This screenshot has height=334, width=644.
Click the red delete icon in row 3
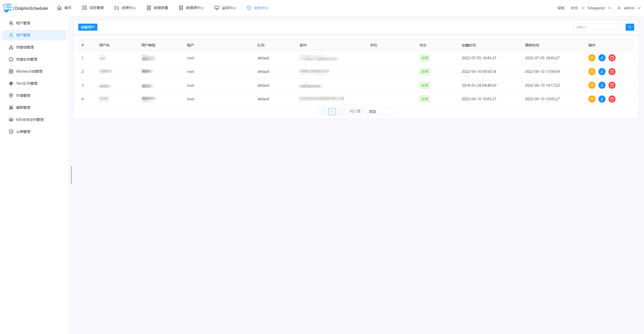[x=612, y=85]
